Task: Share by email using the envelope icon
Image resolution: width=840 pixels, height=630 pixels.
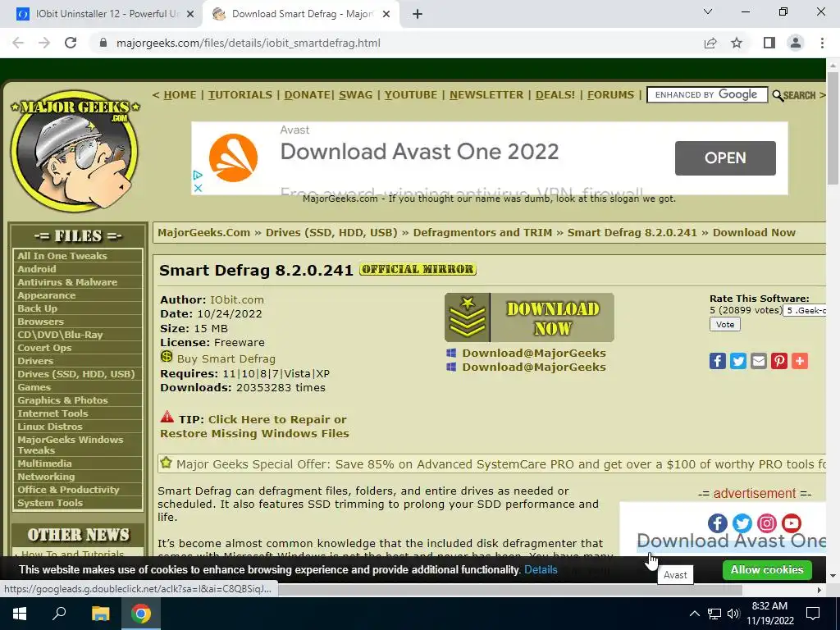Action: point(759,361)
